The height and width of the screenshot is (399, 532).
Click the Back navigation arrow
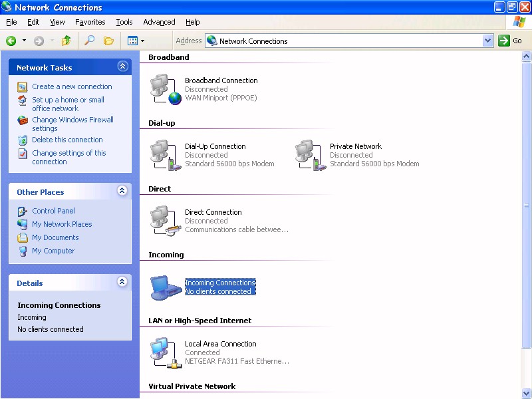click(x=11, y=41)
